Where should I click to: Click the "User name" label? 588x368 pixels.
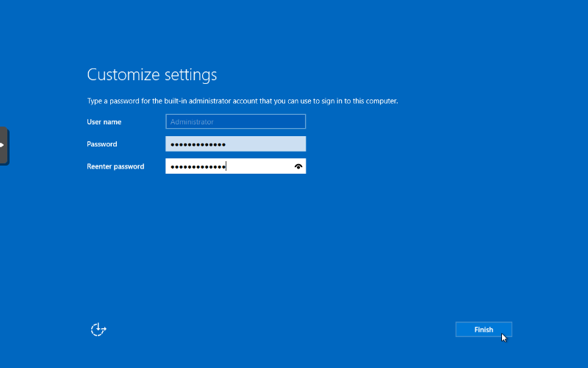pyautogui.click(x=104, y=122)
